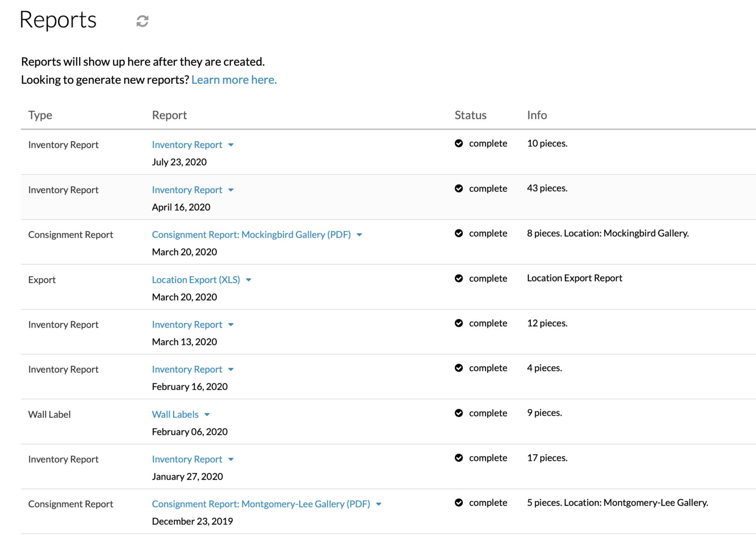Viewport: 756px width, 538px height.
Task: Open the January 27, 2020 Inventory Report link
Action: pos(187,459)
